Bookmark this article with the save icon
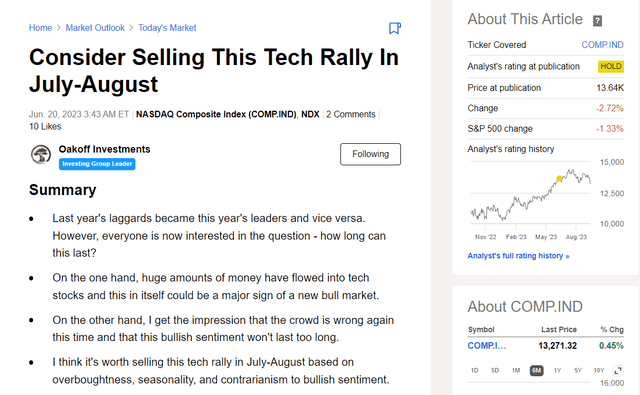This screenshot has height=395, width=640. 395,28
